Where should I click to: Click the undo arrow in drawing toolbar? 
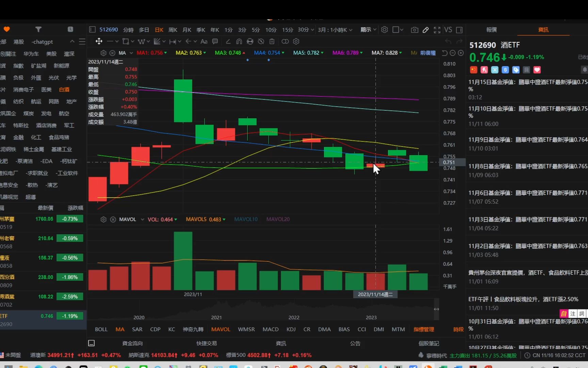(x=448, y=41)
